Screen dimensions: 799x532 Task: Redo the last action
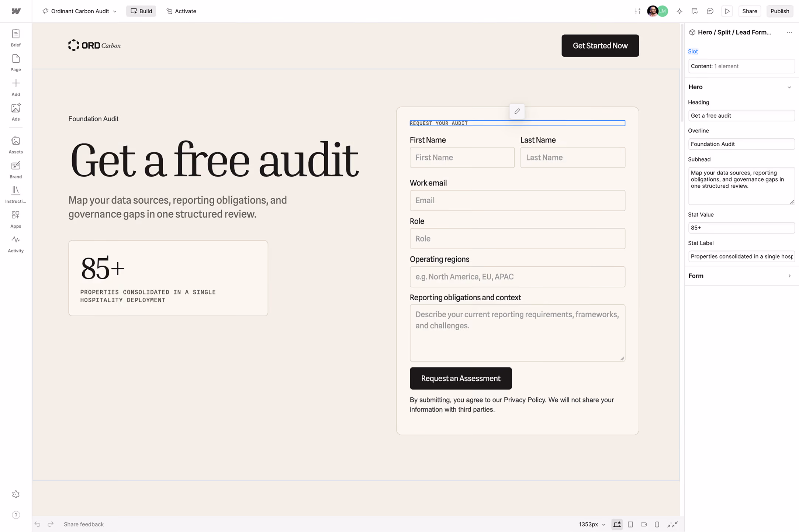coord(51,524)
